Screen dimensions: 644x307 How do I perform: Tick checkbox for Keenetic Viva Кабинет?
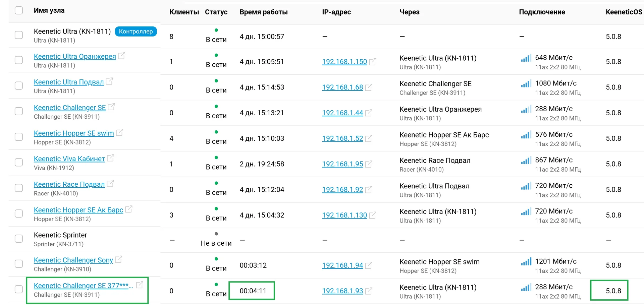point(19,162)
